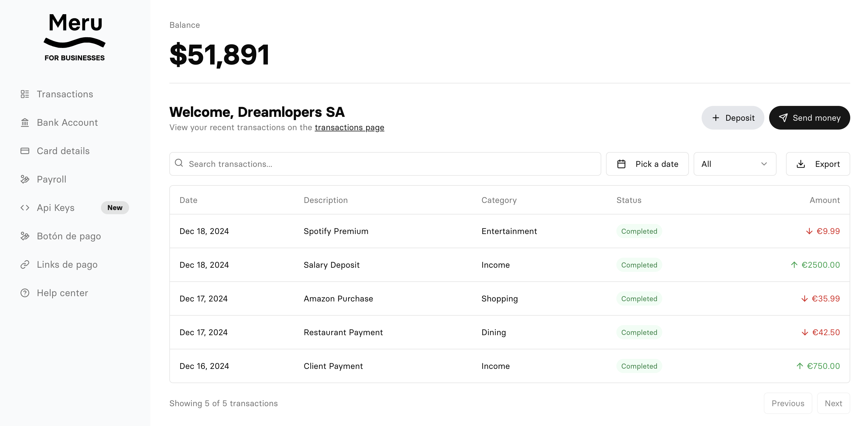
Task: Click the Help center question mark icon
Action: [25, 293]
